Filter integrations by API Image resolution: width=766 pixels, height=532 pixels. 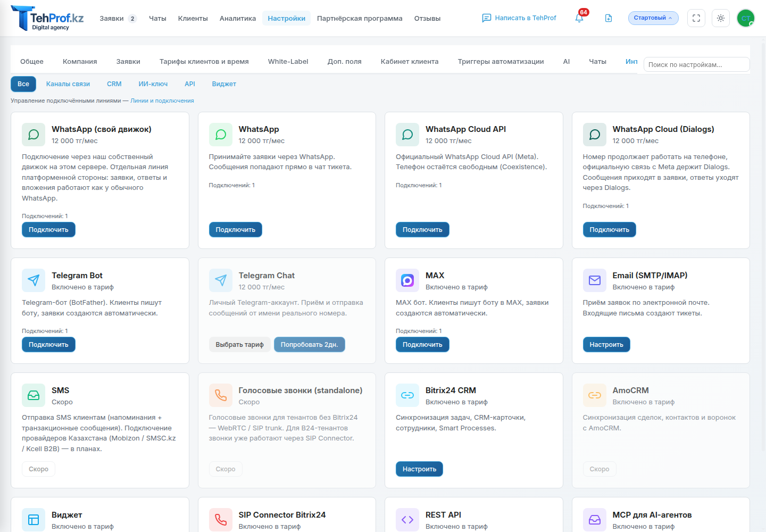click(x=190, y=84)
